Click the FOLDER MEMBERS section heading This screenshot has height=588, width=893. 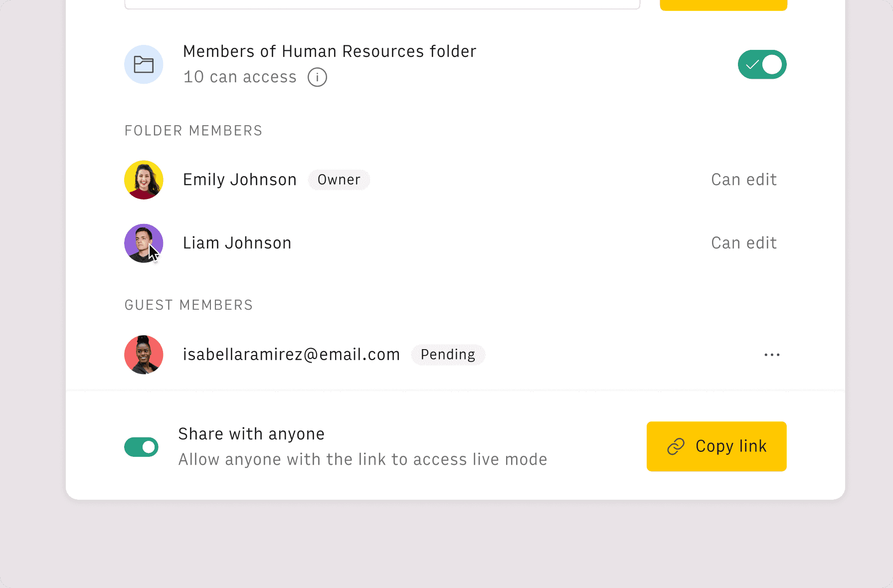tap(193, 131)
